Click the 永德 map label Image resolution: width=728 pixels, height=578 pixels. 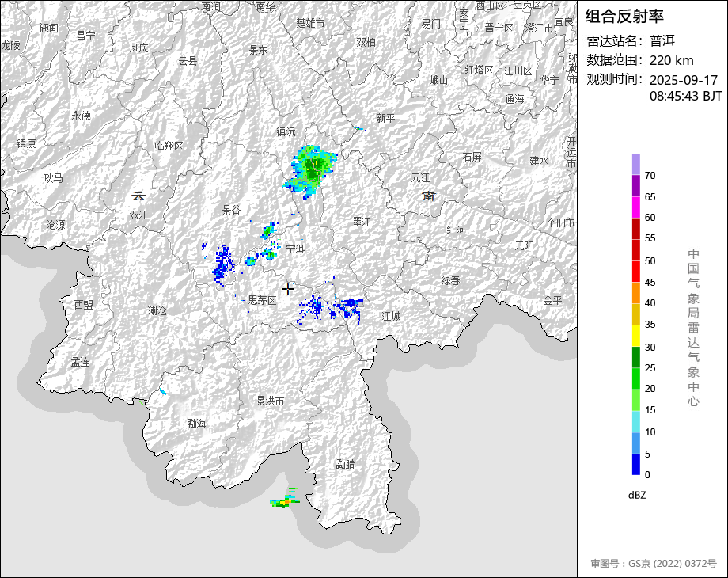[82, 116]
